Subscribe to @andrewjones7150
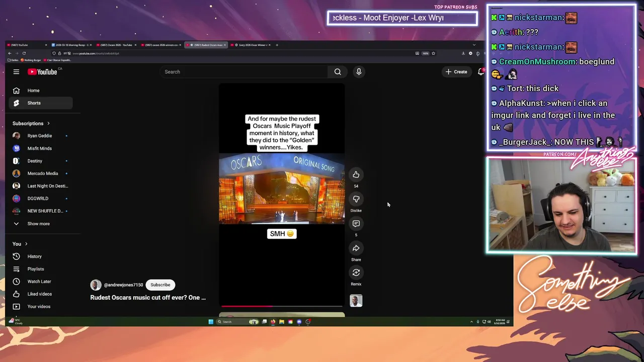Image resolution: width=644 pixels, height=362 pixels. pyautogui.click(x=160, y=285)
